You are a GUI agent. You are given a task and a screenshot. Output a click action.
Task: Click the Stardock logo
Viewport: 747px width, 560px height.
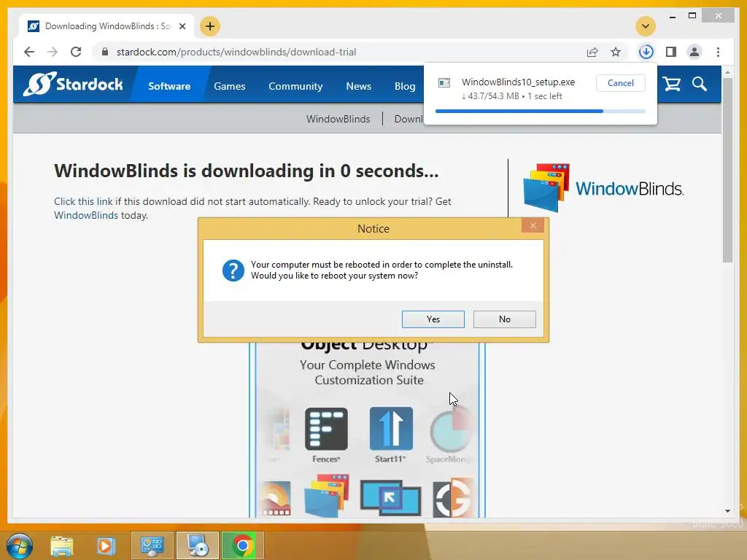[72, 84]
